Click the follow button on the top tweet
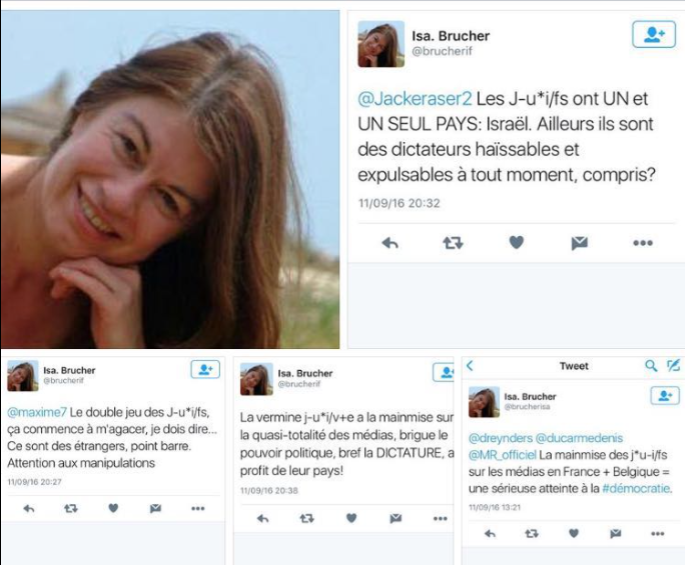The image size is (685, 565). pos(654,34)
